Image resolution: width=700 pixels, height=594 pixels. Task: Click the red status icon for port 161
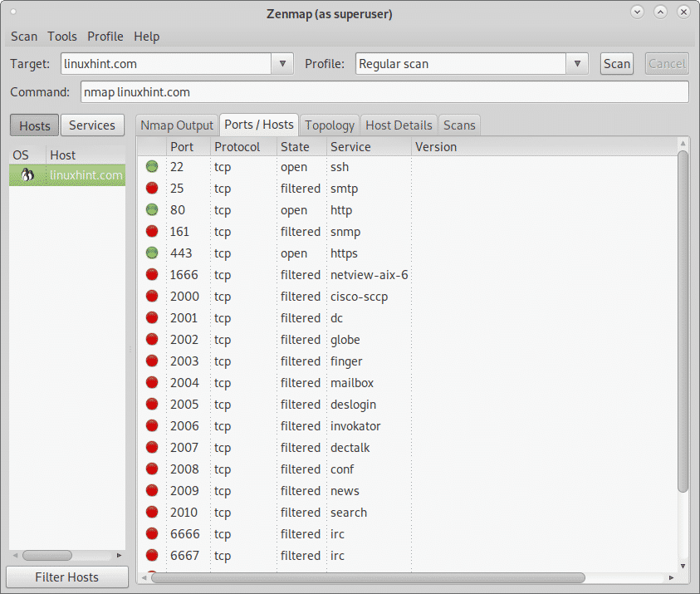[151, 232]
